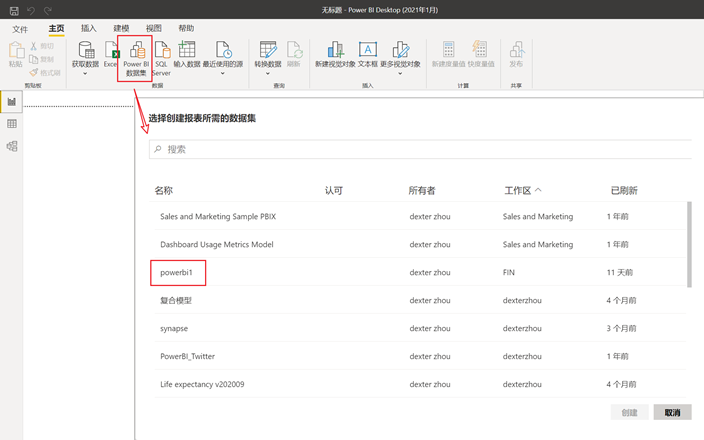Select the 主页 ribbon tab
704x440 pixels.
coord(57,29)
